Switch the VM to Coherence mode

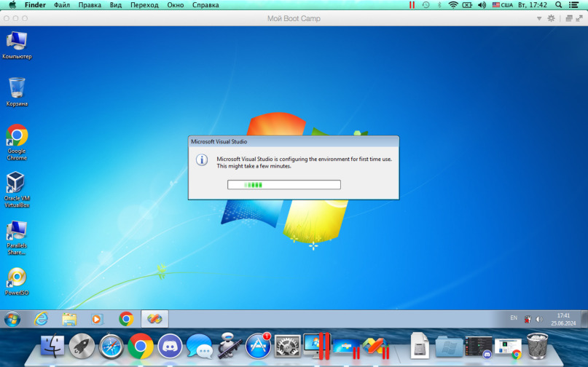[569, 18]
